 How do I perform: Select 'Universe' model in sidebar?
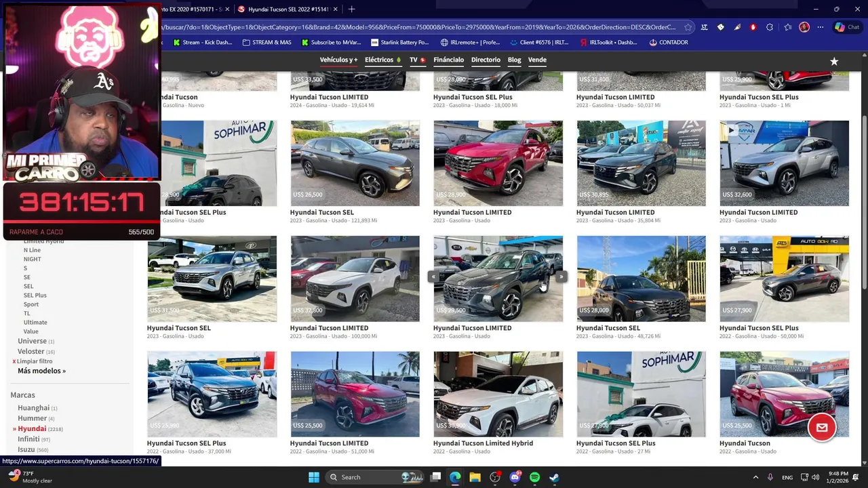32,341
